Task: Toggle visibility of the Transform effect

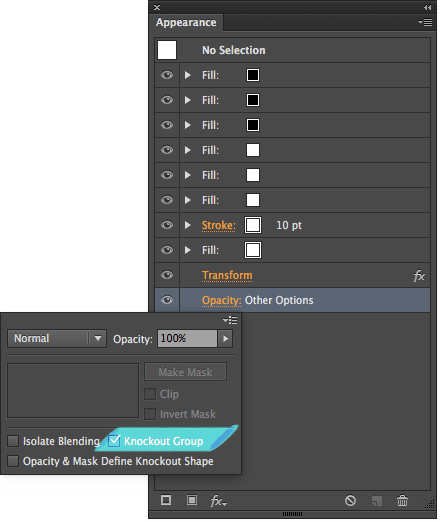Action: (167, 275)
